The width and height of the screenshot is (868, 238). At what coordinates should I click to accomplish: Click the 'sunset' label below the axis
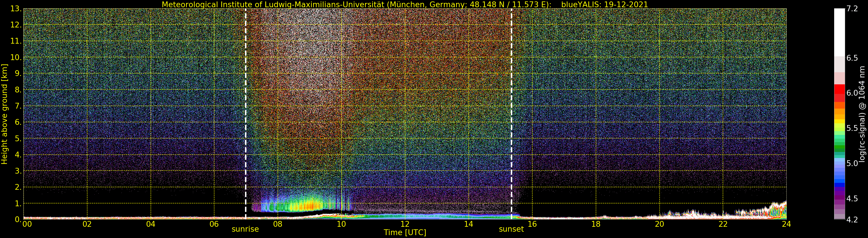(511, 229)
